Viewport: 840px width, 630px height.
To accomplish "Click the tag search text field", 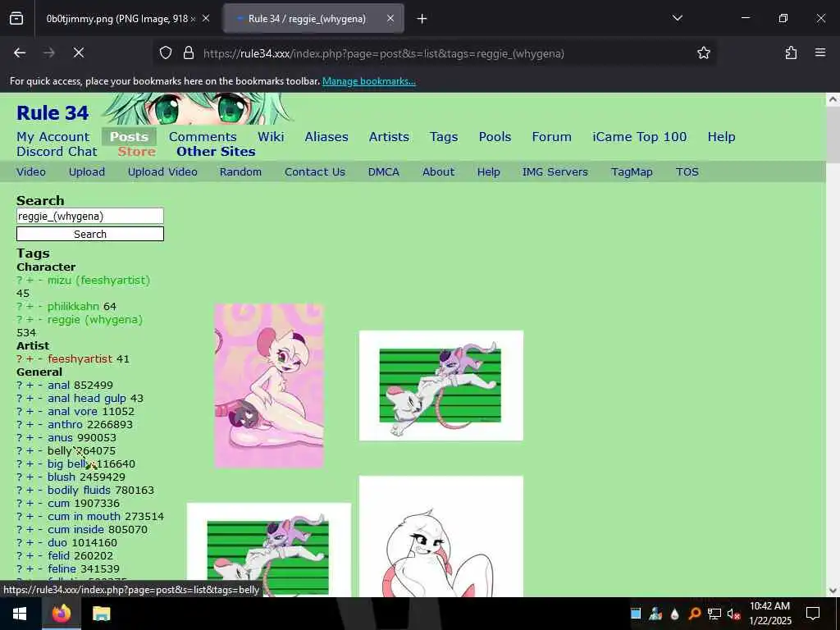I will point(90,216).
